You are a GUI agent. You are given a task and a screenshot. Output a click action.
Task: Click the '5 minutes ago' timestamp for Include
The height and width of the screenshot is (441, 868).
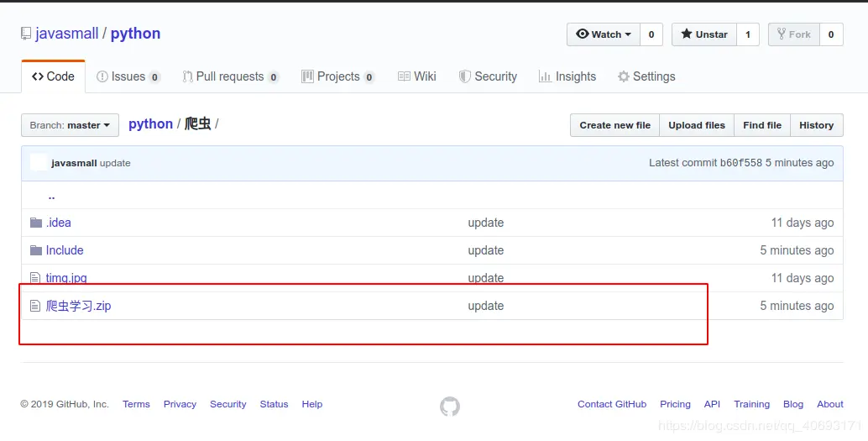click(797, 250)
